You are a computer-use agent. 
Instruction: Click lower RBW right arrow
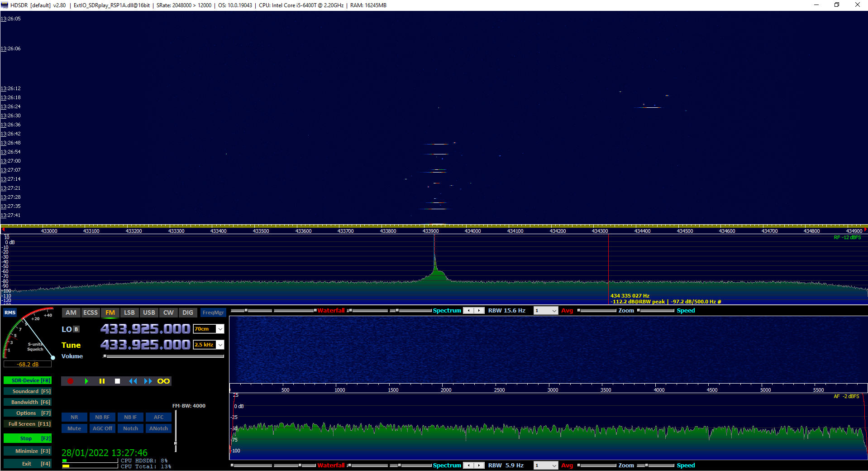click(x=479, y=466)
